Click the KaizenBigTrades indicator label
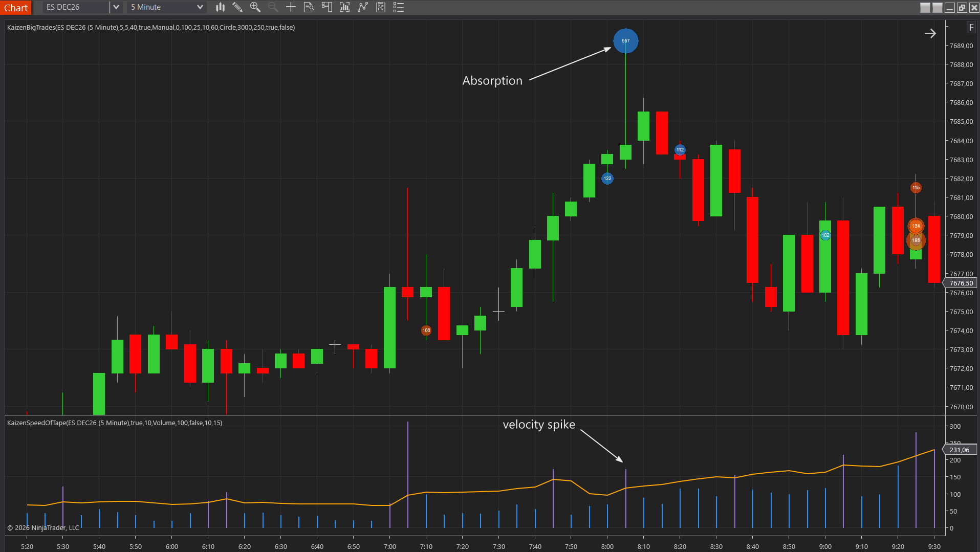Screen dimensions: 980x552 point(151,27)
